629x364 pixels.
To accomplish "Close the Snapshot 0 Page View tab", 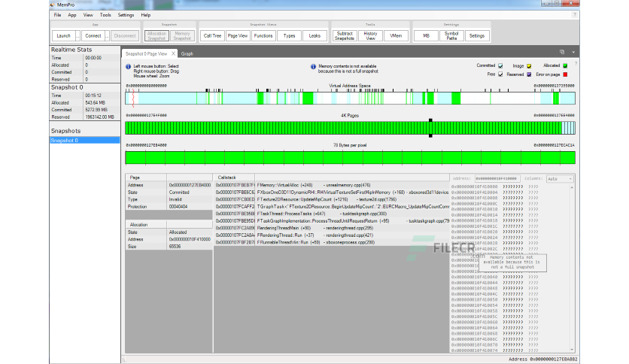I will [173, 53].
